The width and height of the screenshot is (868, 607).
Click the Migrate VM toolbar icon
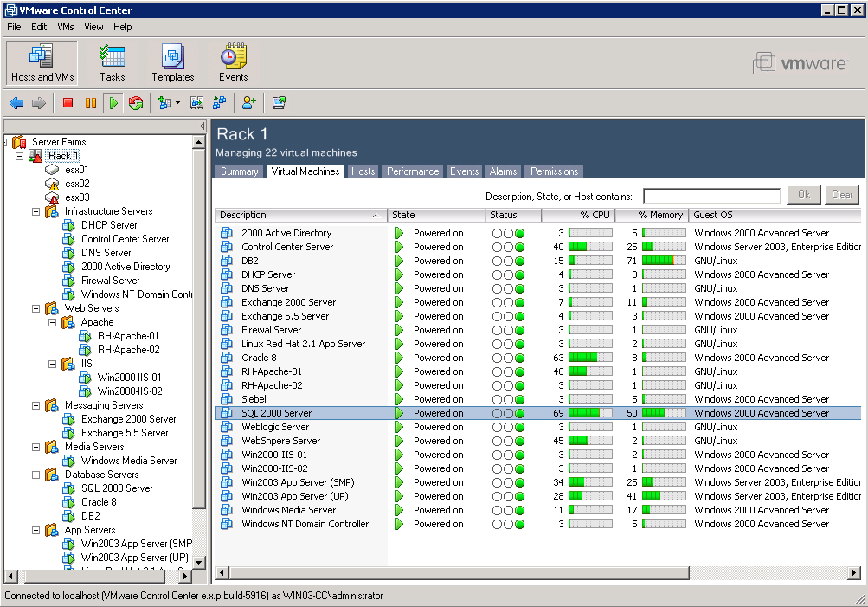219,103
